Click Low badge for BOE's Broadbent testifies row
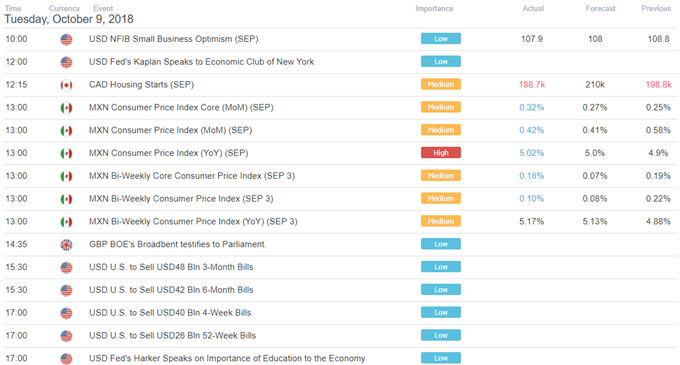This screenshot has width=680, height=365. (x=441, y=244)
